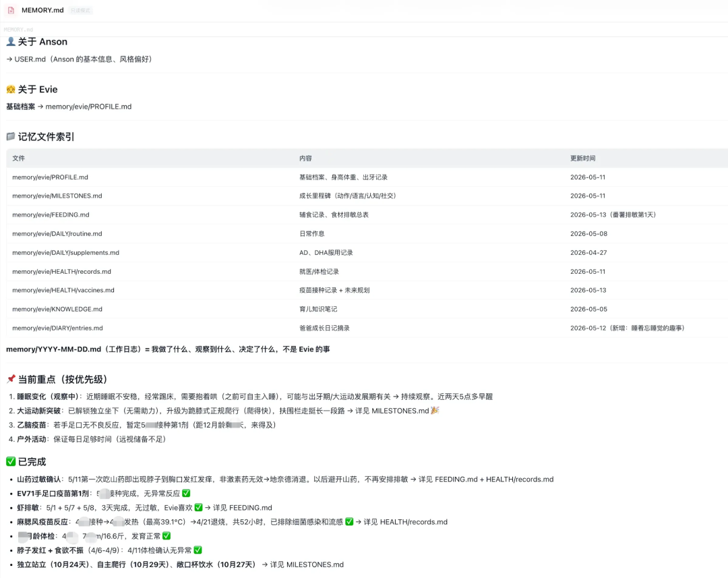Click the bullet label '虾排敏'
Image resolution: width=728 pixels, height=578 pixels.
(x=28, y=508)
